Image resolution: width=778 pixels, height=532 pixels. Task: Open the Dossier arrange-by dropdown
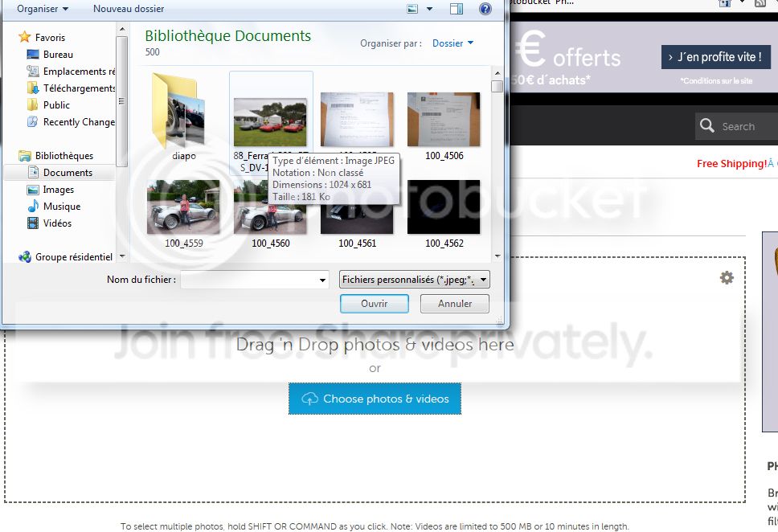(452, 43)
